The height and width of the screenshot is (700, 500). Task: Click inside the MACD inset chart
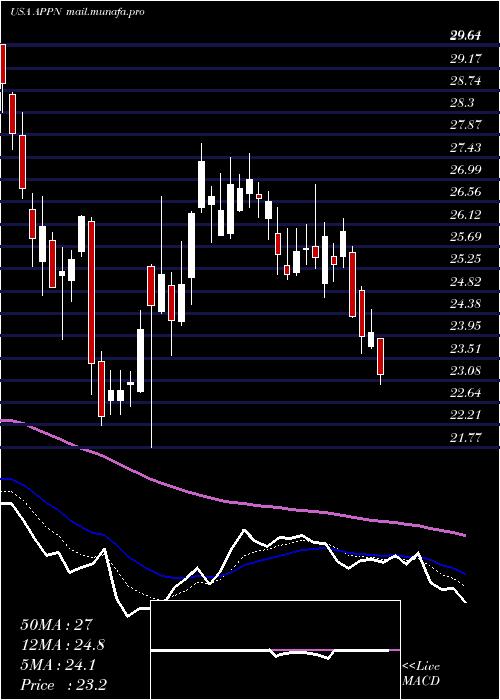point(275,650)
